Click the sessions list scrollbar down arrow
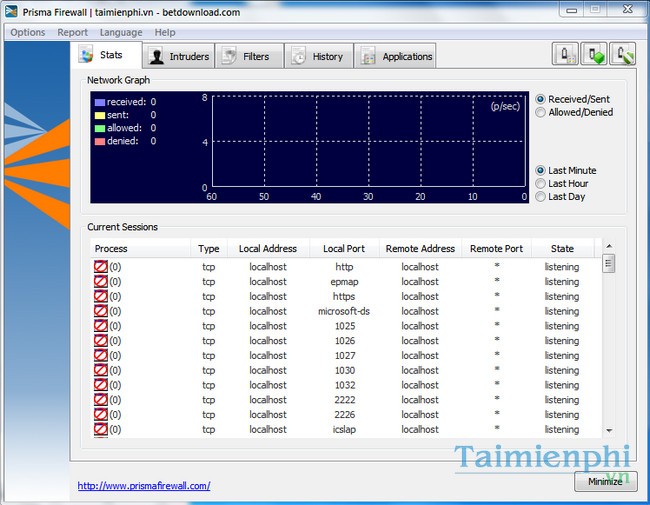This screenshot has width=650, height=505. click(x=609, y=430)
